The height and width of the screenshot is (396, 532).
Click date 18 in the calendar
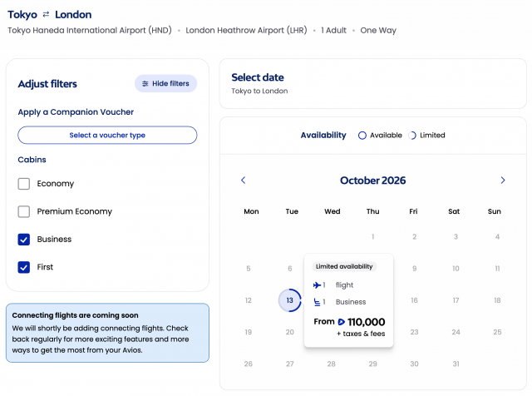click(x=497, y=300)
